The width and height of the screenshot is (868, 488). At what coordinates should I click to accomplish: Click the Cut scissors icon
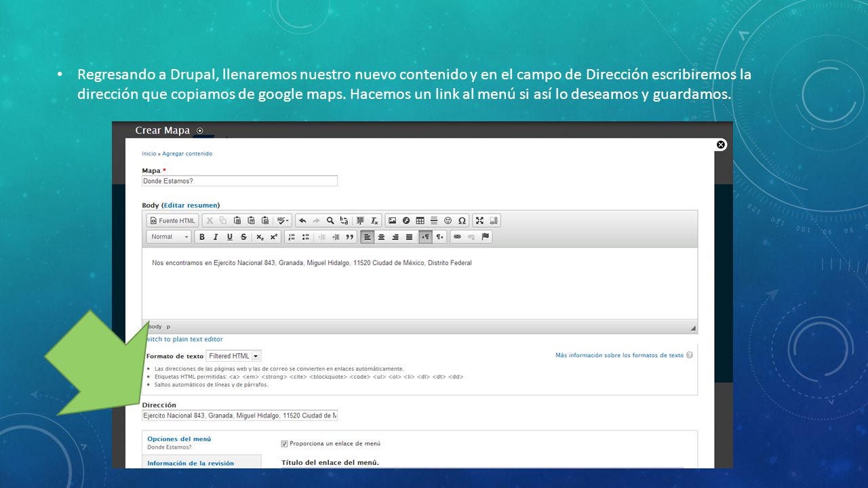point(210,220)
